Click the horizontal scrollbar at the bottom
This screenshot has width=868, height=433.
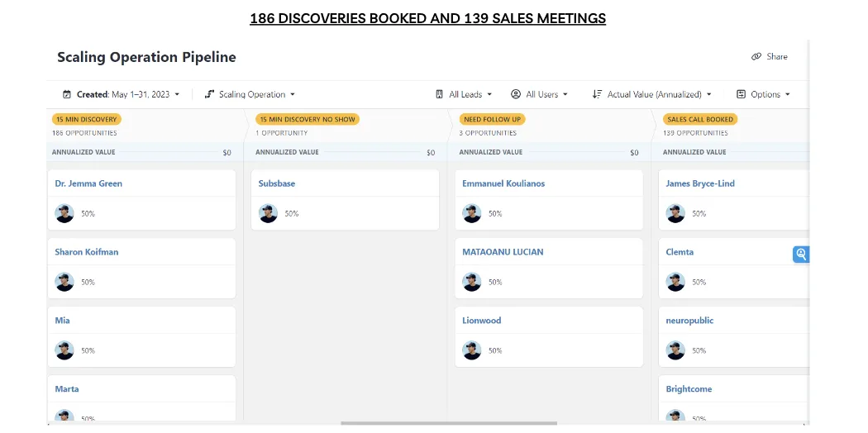[448, 423]
